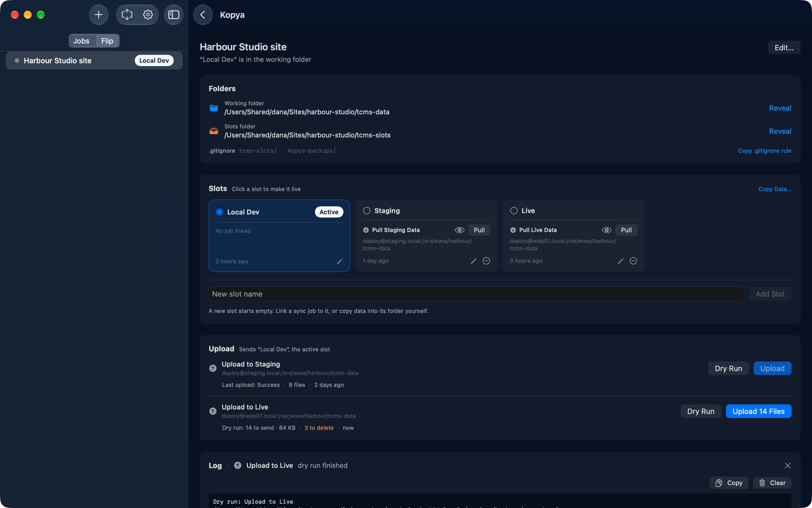Click the Add Slot button
The width and height of the screenshot is (812, 508).
click(x=770, y=294)
